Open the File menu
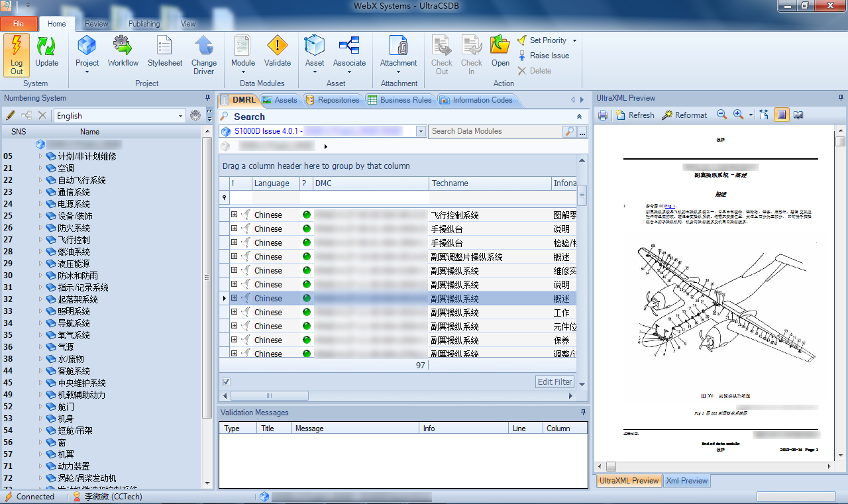 click(x=19, y=24)
